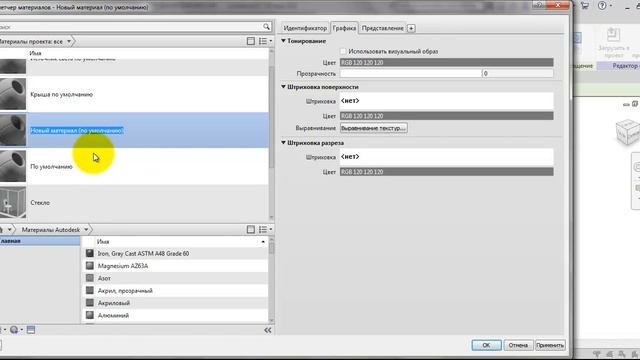Enable 'Использовать визуальный образ' checkbox
The image size is (640, 360).
343,51
